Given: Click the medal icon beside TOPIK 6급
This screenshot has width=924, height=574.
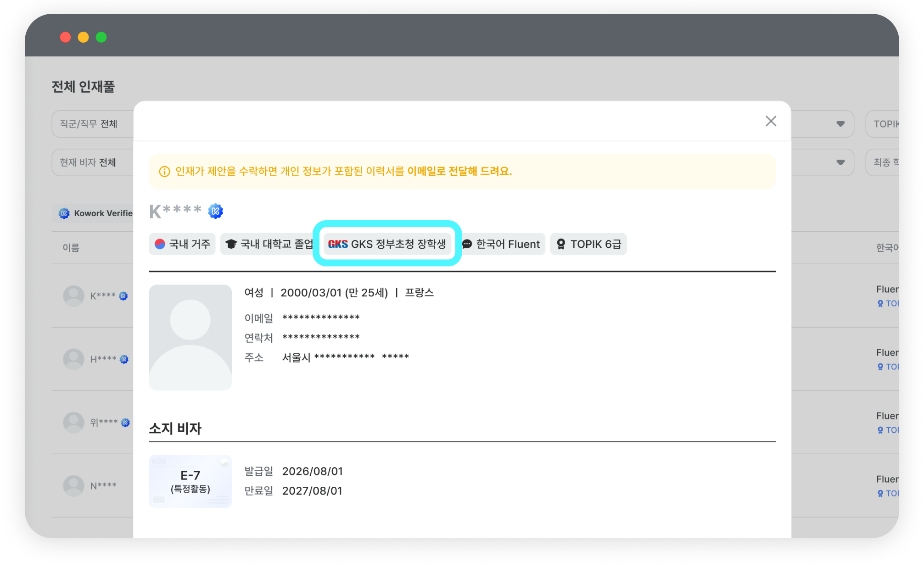Looking at the screenshot, I should point(561,244).
